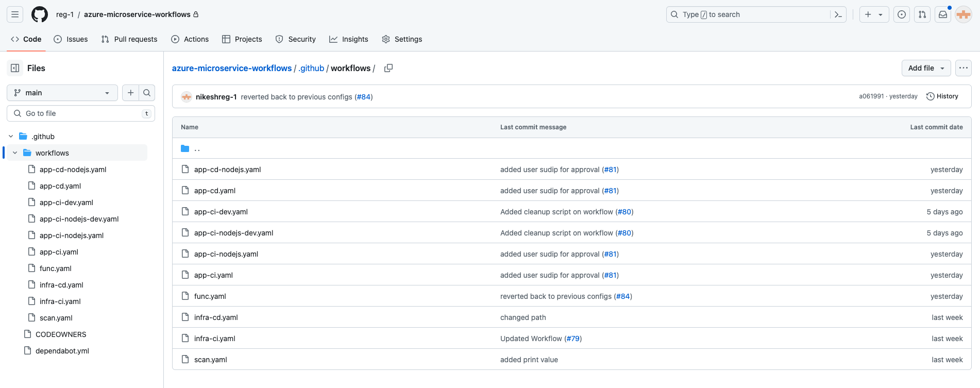Switch to the Actions tab
Image resolution: width=980 pixels, height=388 pixels.
point(190,39)
